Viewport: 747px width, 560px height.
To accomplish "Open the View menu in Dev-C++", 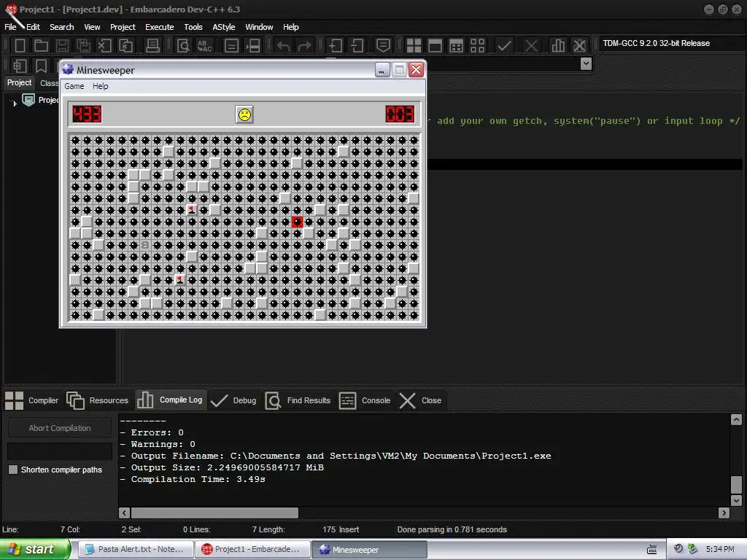I will pos(92,27).
